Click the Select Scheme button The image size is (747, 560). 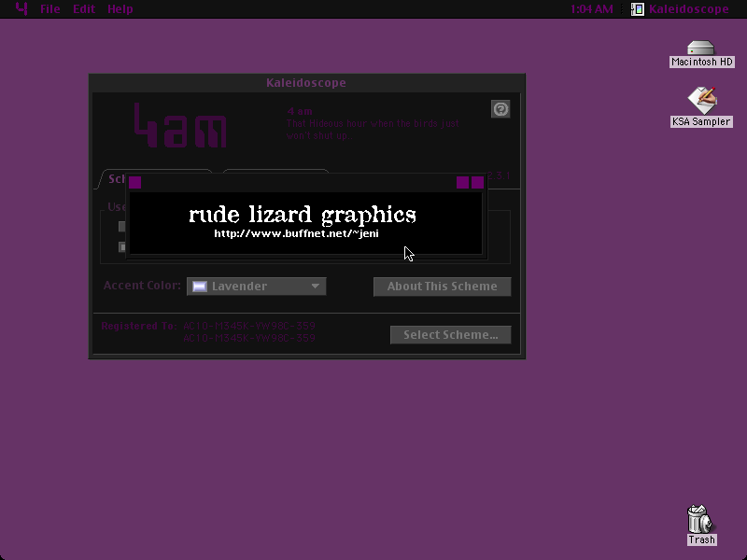[x=451, y=335]
